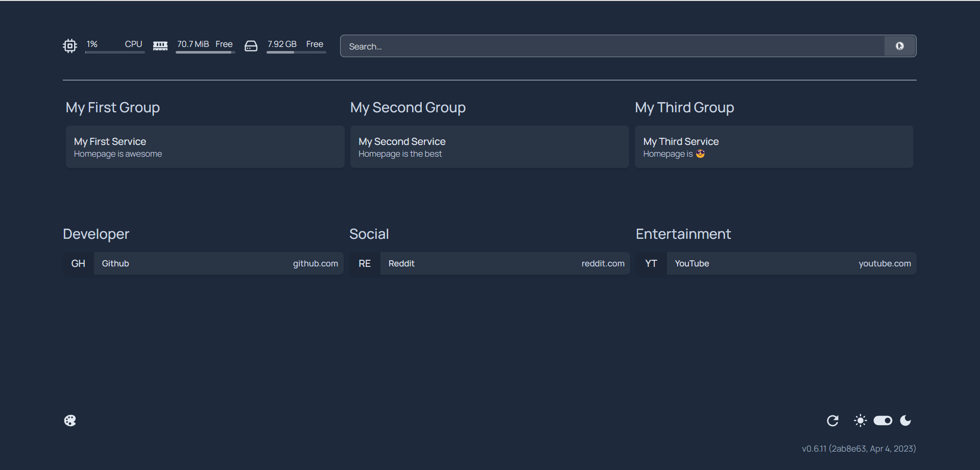Click the disk free space usage bar
The width and height of the screenshot is (980, 470).
point(296,52)
